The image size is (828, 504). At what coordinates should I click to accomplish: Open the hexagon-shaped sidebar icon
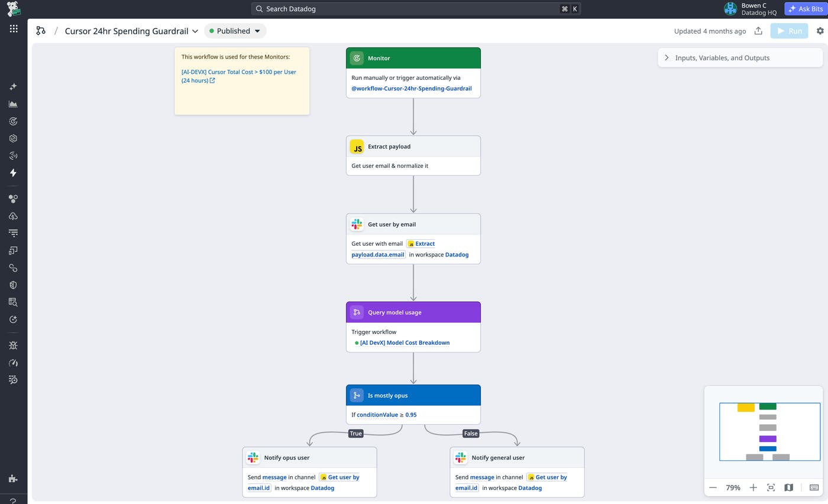click(x=13, y=138)
